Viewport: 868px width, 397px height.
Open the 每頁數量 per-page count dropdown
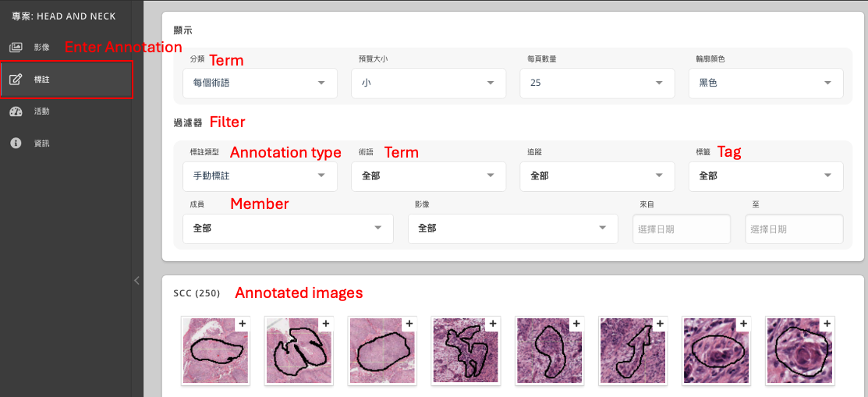[x=596, y=83]
